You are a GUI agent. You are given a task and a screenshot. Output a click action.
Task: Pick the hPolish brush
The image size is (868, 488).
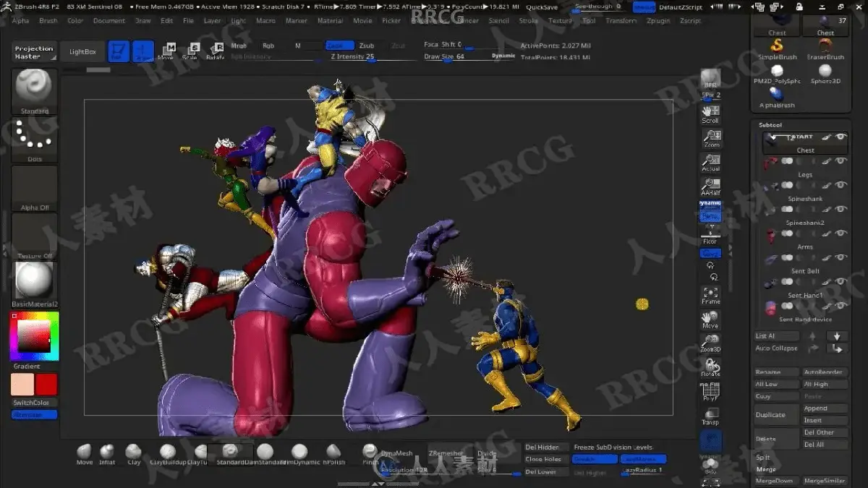click(x=333, y=454)
